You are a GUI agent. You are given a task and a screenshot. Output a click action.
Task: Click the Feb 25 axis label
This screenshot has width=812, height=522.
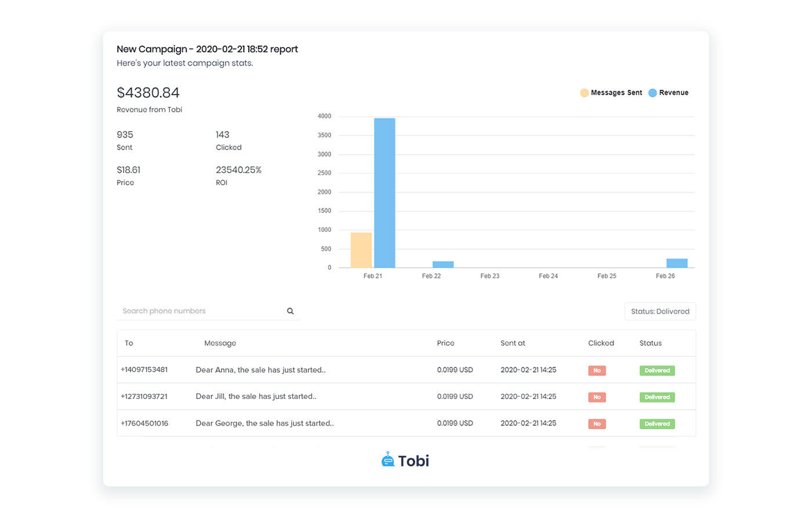[x=607, y=276]
